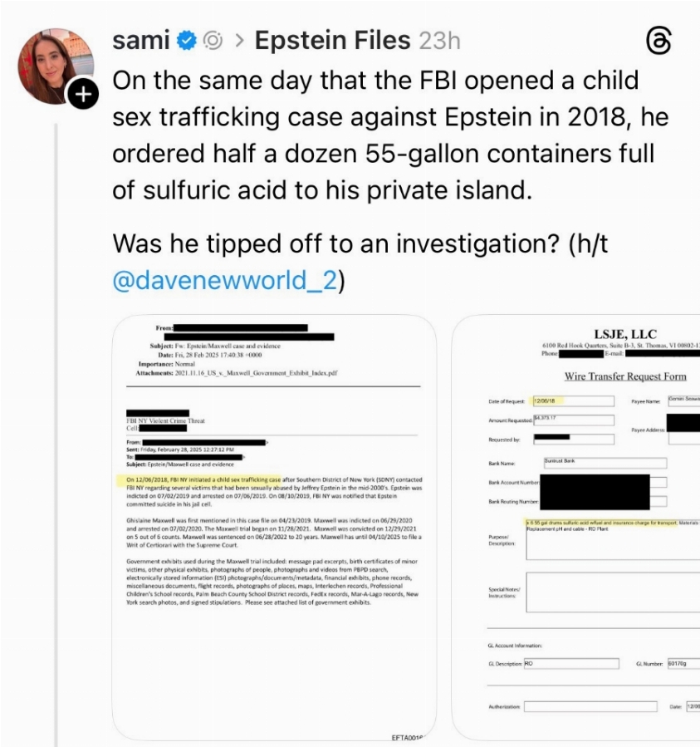This screenshot has height=747, width=700.
Task: Open the 23h timestamp
Action: pos(439,41)
